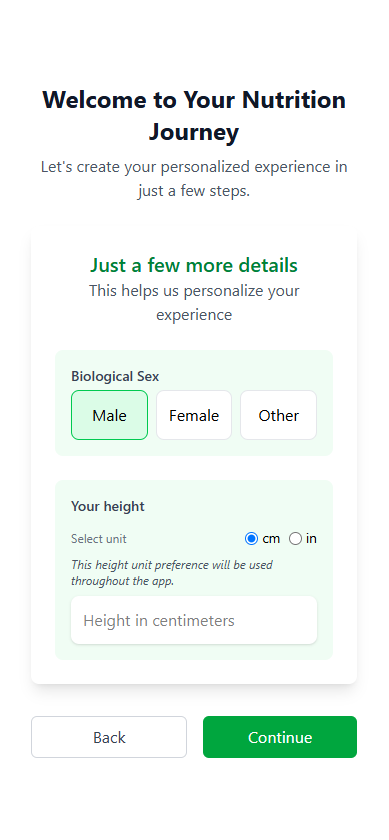Click the 'Your height' label
The image size is (389, 840).
(x=108, y=506)
